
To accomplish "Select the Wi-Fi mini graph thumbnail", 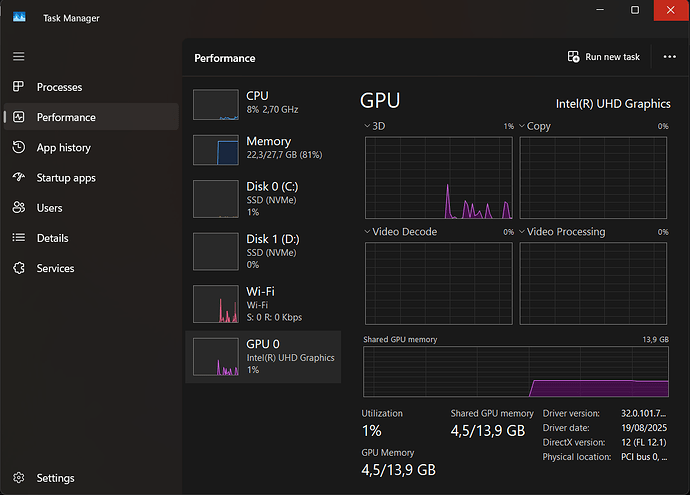I will (x=216, y=304).
